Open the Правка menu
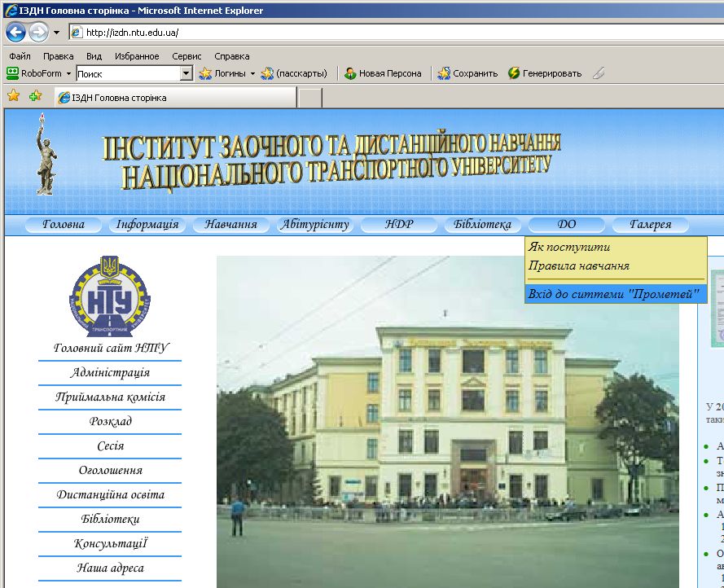This screenshot has width=724, height=588. tap(58, 56)
